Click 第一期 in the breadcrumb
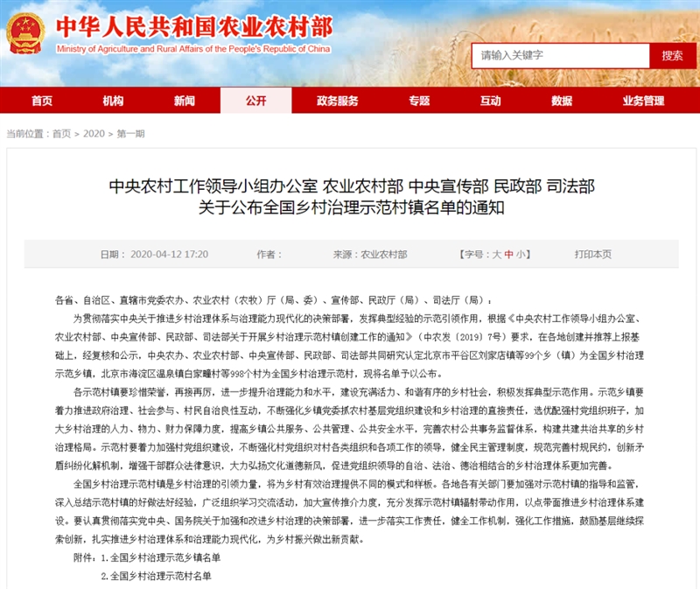The image size is (700, 589). click(x=130, y=134)
